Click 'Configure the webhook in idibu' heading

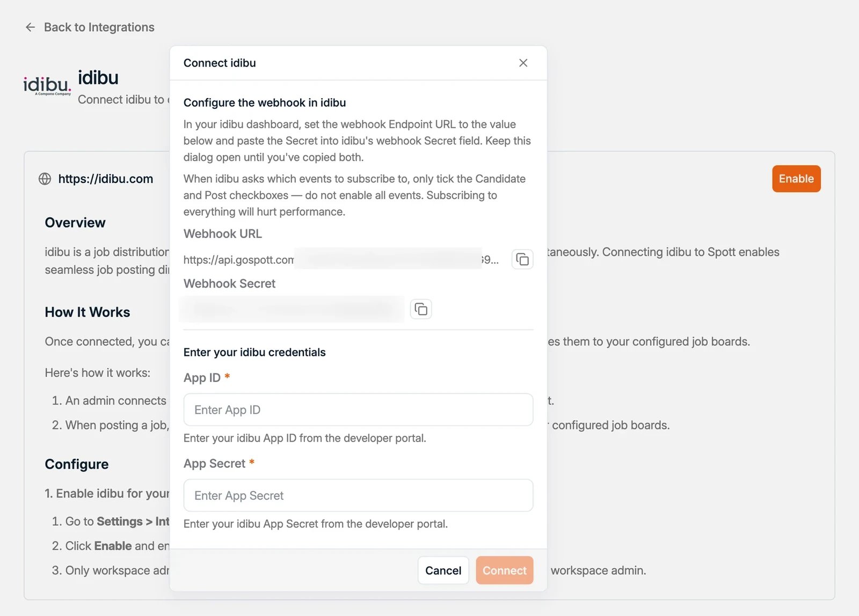coord(265,102)
